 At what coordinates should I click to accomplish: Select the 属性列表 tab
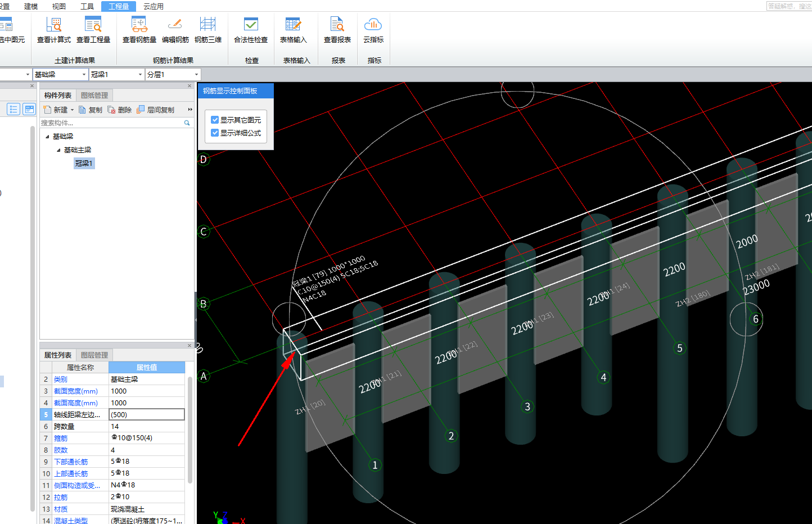[58, 355]
